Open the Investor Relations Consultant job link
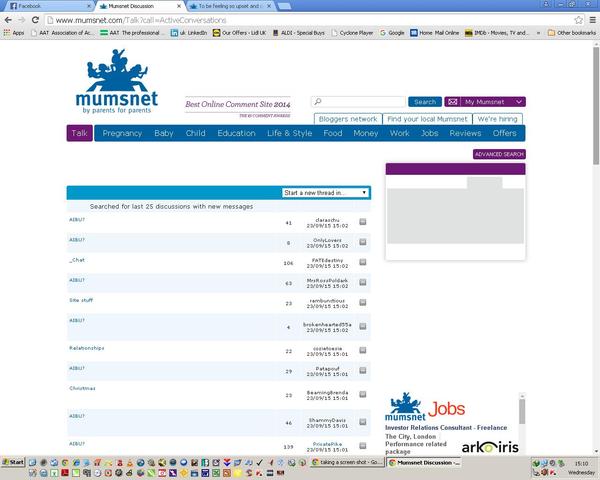The width and height of the screenshot is (600, 480). pyautogui.click(x=446, y=428)
